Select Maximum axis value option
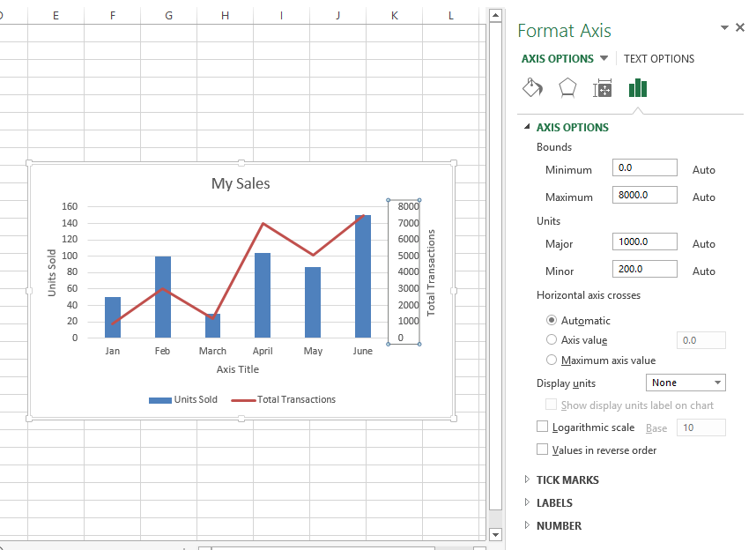 tap(551, 360)
